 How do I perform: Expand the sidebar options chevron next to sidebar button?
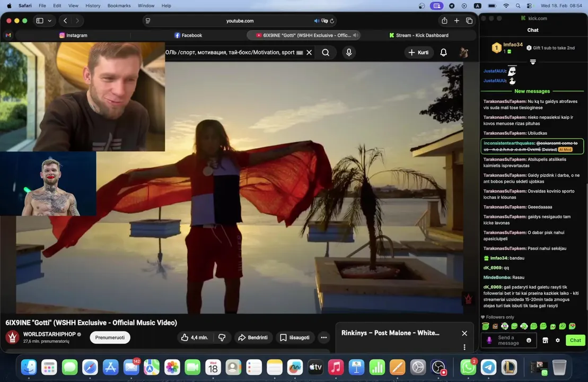[x=49, y=21]
